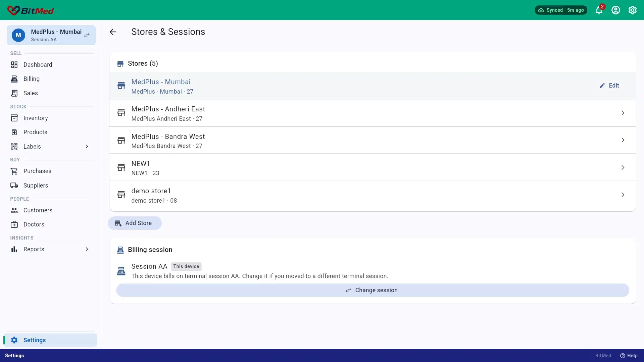Image resolution: width=644 pixels, height=362 pixels.
Task: Expand the NEW1 row chevron
Action: (x=623, y=167)
